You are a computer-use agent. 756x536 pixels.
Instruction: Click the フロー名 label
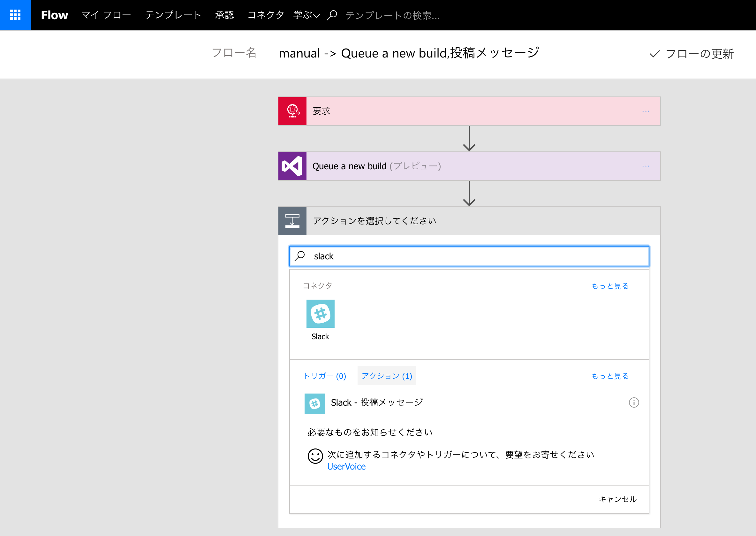(234, 53)
